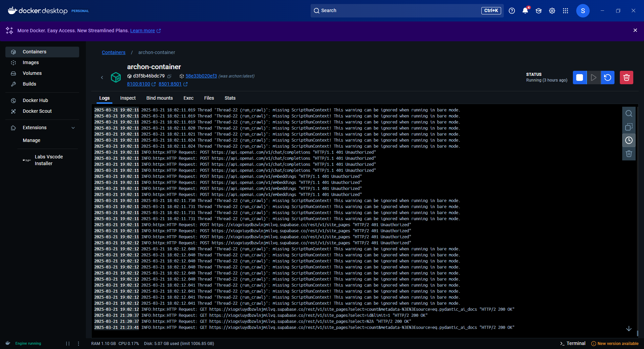Click the Containers breadcrumb link
This screenshot has width=644, height=349.
[x=114, y=52]
